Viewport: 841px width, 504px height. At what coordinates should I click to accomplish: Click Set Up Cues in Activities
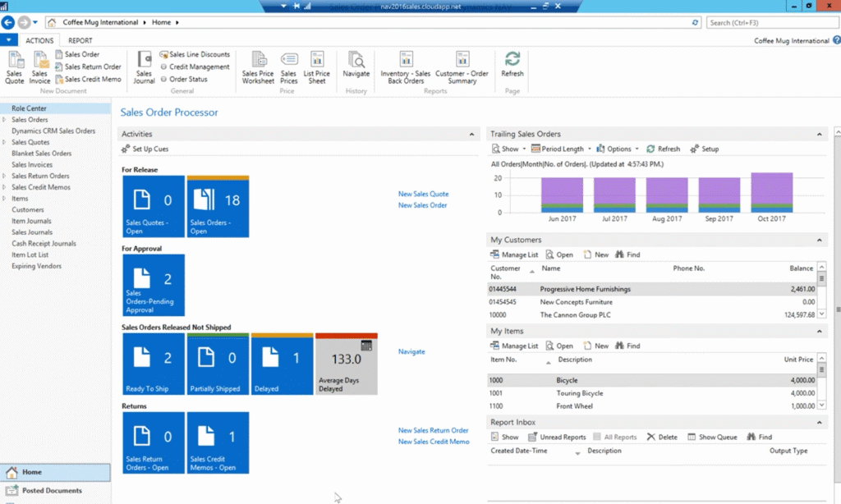145,149
